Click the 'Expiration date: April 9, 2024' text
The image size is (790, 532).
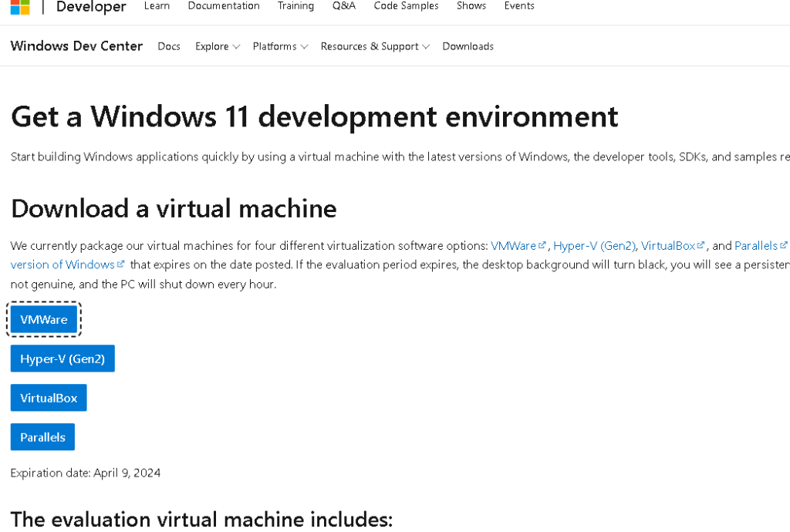86,473
